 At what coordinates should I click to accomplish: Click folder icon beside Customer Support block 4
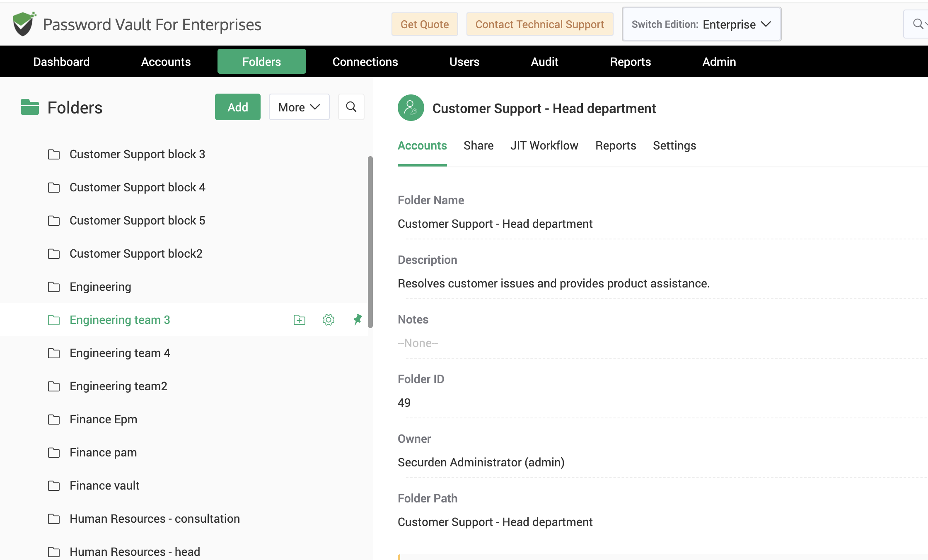click(x=54, y=187)
